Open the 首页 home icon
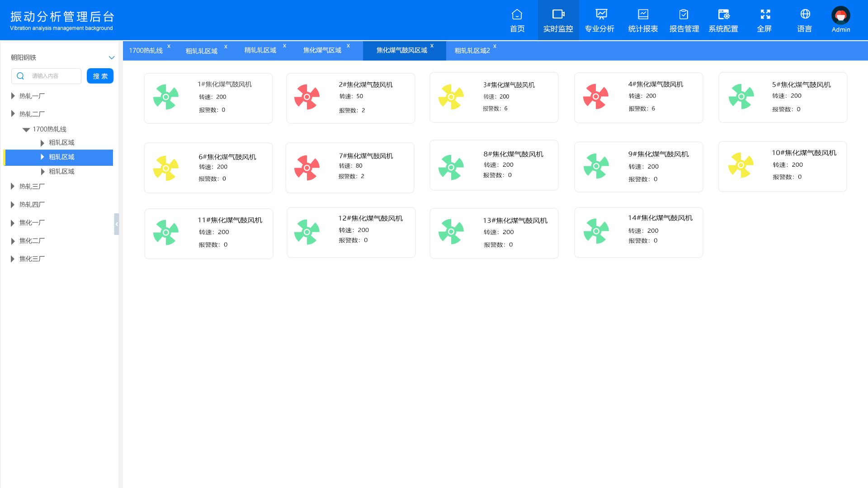The width and height of the screenshot is (868, 488). 517,15
